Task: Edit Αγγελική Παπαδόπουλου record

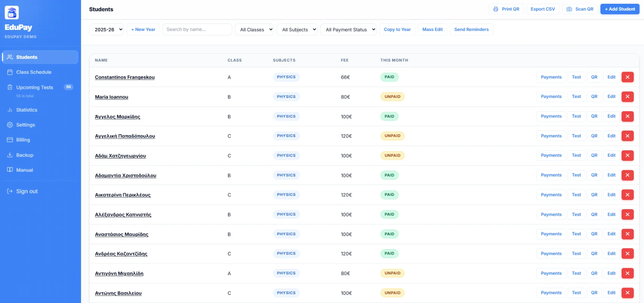Action: (611, 136)
